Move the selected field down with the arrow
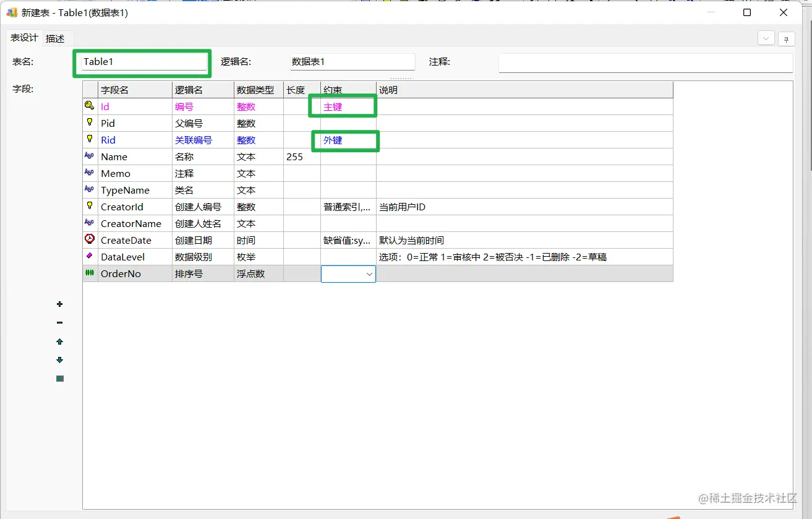The image size is (812, 519). coord(59,360)
